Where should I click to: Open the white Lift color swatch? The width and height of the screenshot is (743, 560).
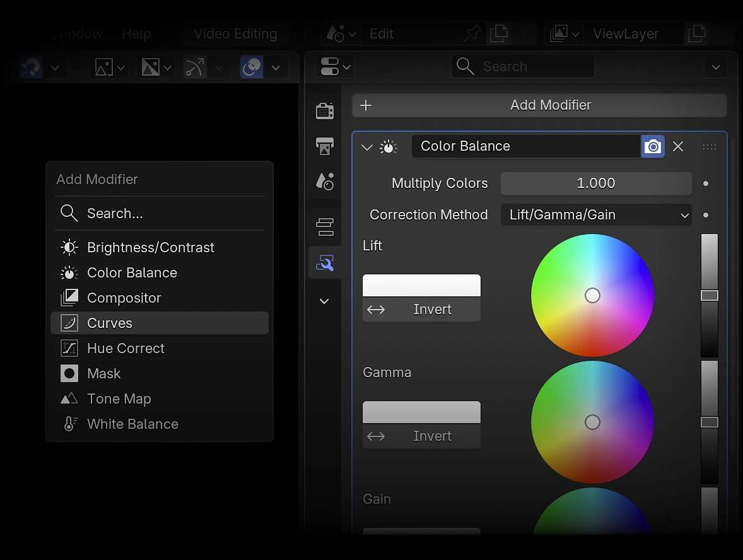(421, 285)
